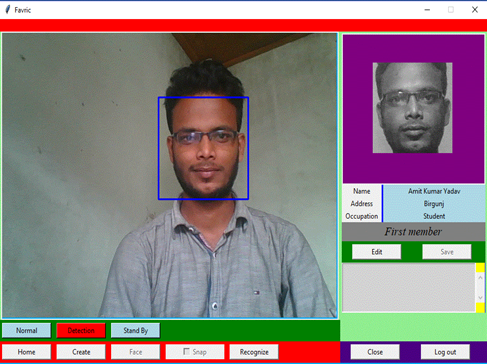
Task: Click the Birgunj address field
Action: pos(434,204)
